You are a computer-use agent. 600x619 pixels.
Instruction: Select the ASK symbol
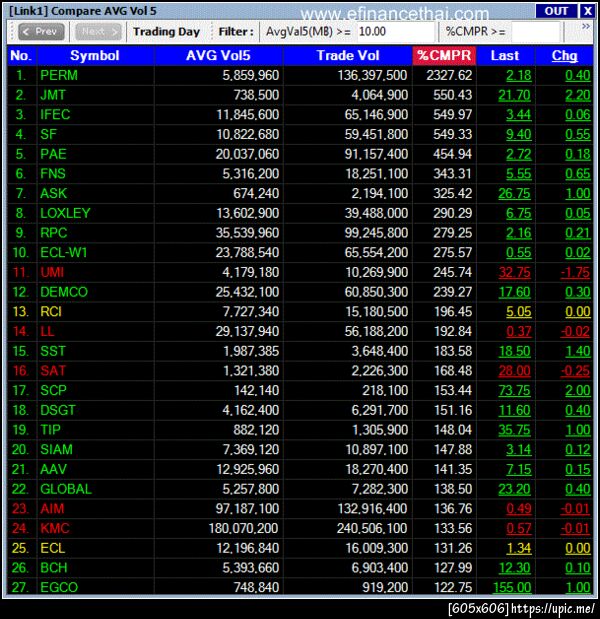54,194
